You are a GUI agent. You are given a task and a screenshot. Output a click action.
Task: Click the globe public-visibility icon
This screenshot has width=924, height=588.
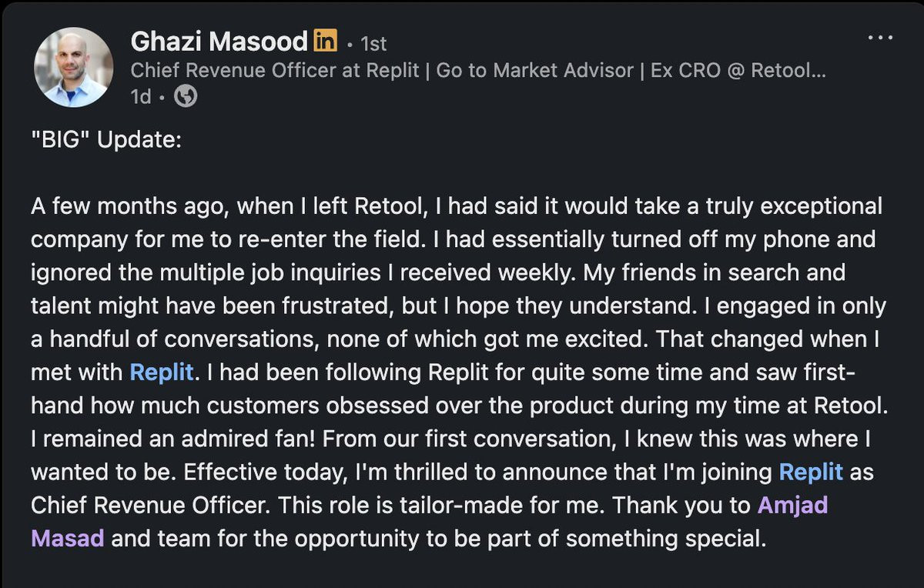point(186,97)
